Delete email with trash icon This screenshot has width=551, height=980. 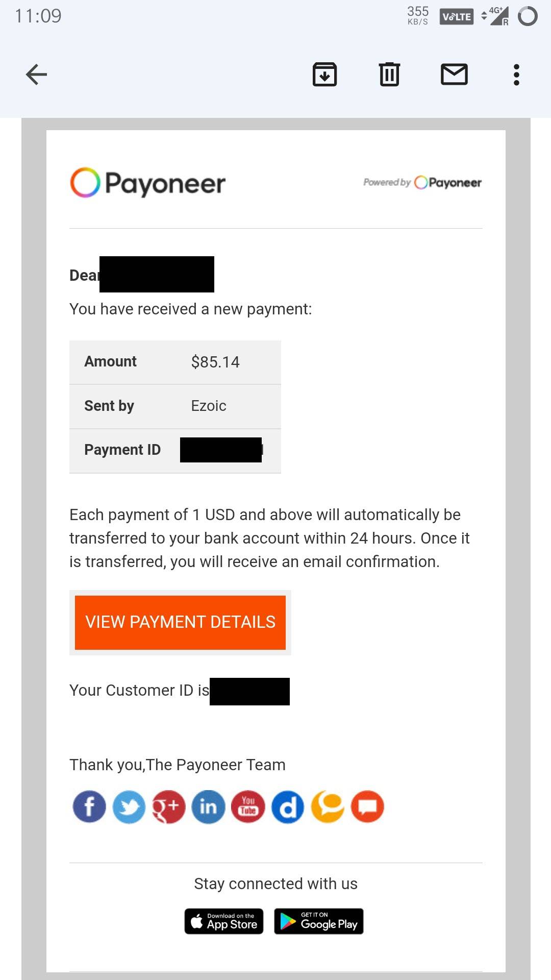(x=389, y=75)
